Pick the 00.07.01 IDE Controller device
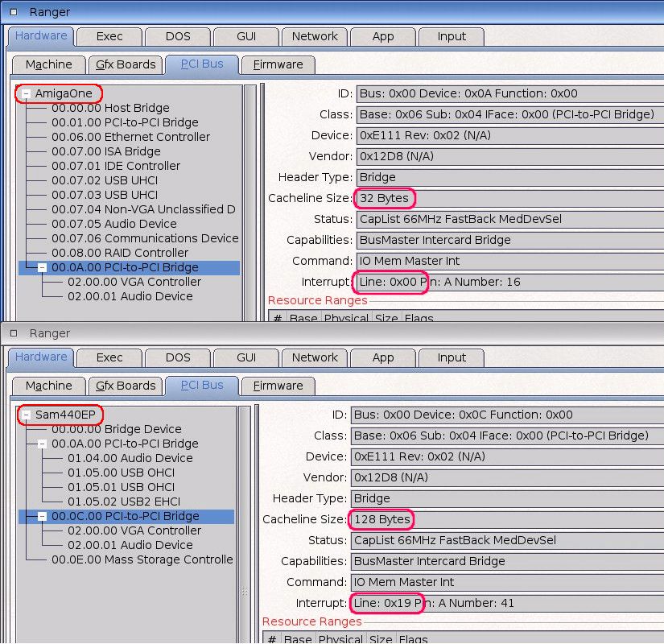The height and width of the screenshot is (644, 664). point(116,166)
